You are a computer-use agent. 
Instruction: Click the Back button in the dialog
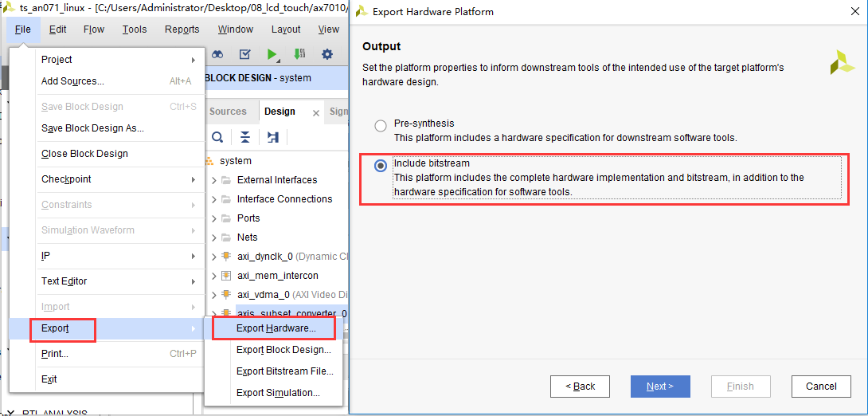tap(581, 386)
